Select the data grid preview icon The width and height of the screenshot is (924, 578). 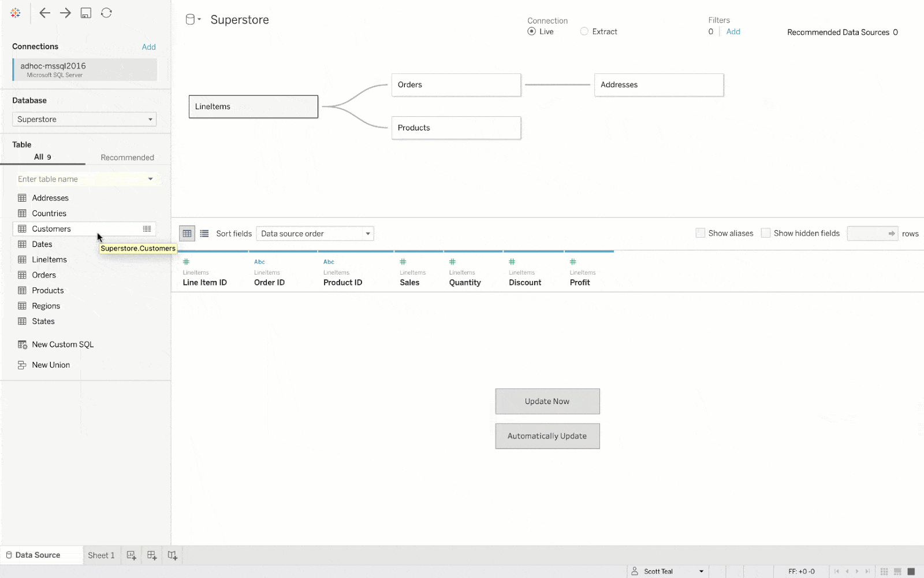tap(187, 234)
